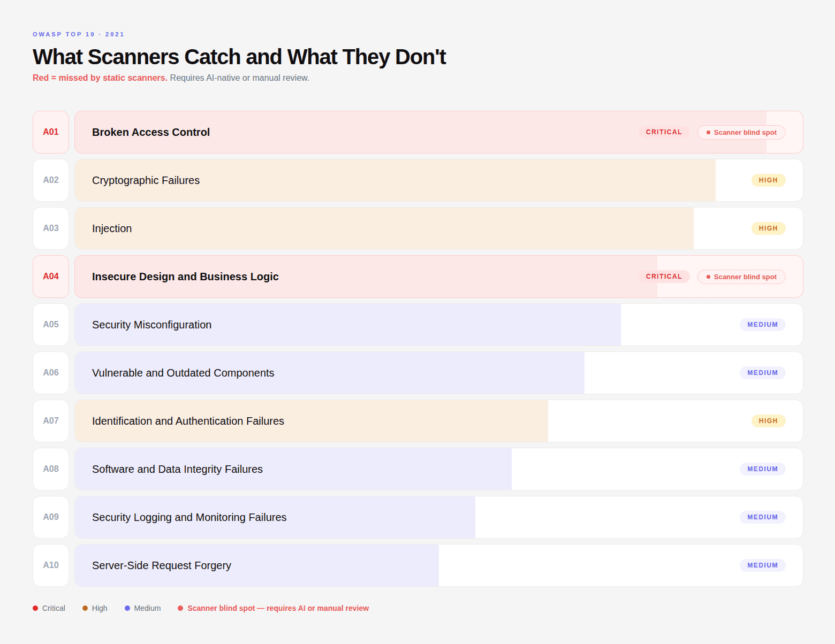Click Scanner blind spot legend text

tap(278, 608)
